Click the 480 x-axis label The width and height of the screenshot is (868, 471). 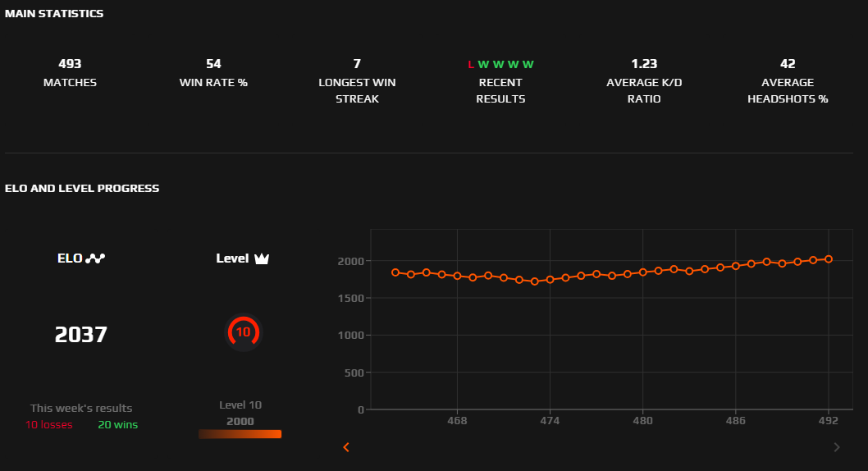pos(642,421)
